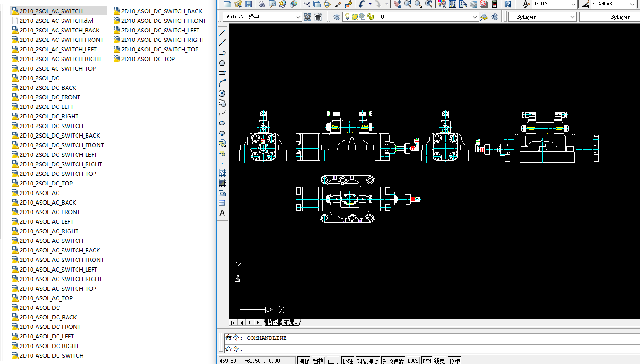640x364 pixels.
Task: Select the Polygon drawing tool
Action: tap(222, 63)
